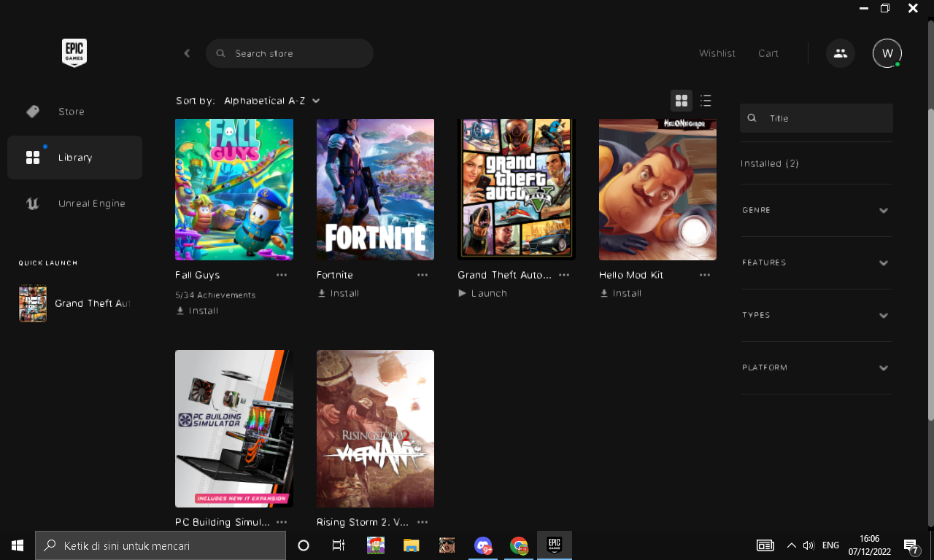Open the W profile avatar
Image resolution: width=934 pixels, height=560 pixels.
(887, 53)
